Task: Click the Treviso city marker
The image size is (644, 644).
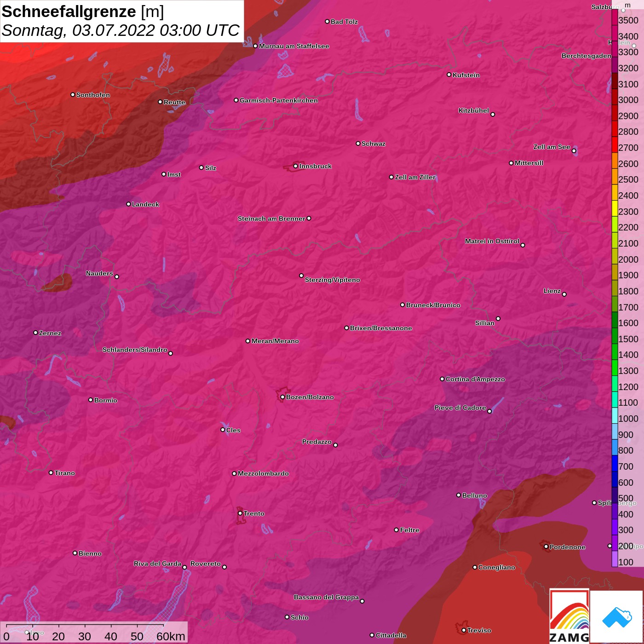Action: click(x=464, y=630)
